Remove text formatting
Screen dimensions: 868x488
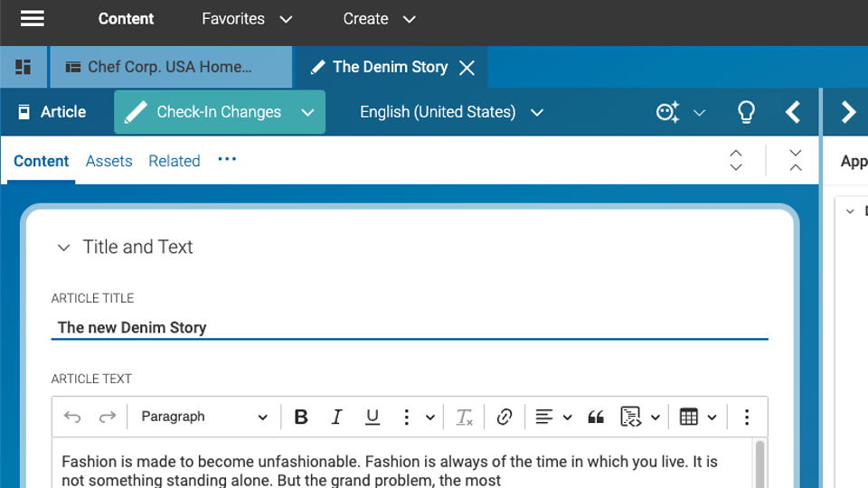coord(464,417)
